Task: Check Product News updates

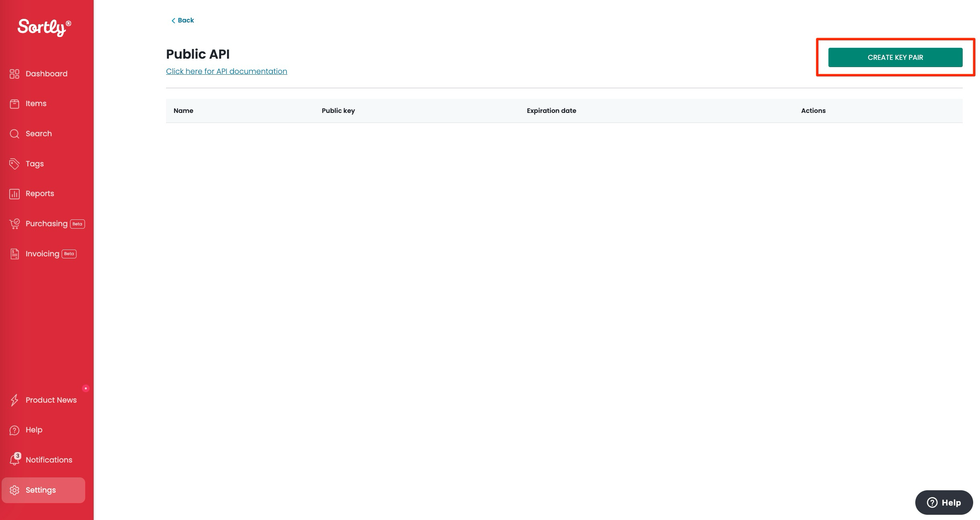Action: point(51,400)
